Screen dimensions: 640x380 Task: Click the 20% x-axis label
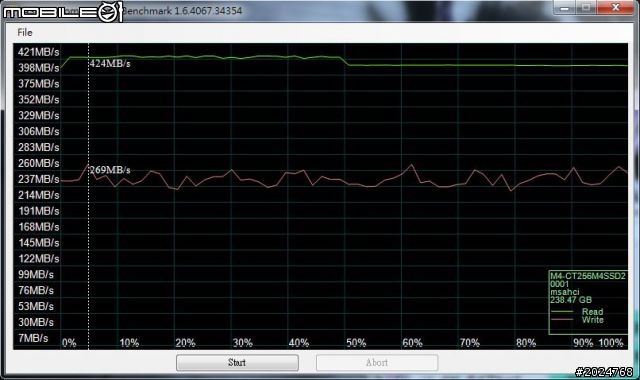[185, 343]
